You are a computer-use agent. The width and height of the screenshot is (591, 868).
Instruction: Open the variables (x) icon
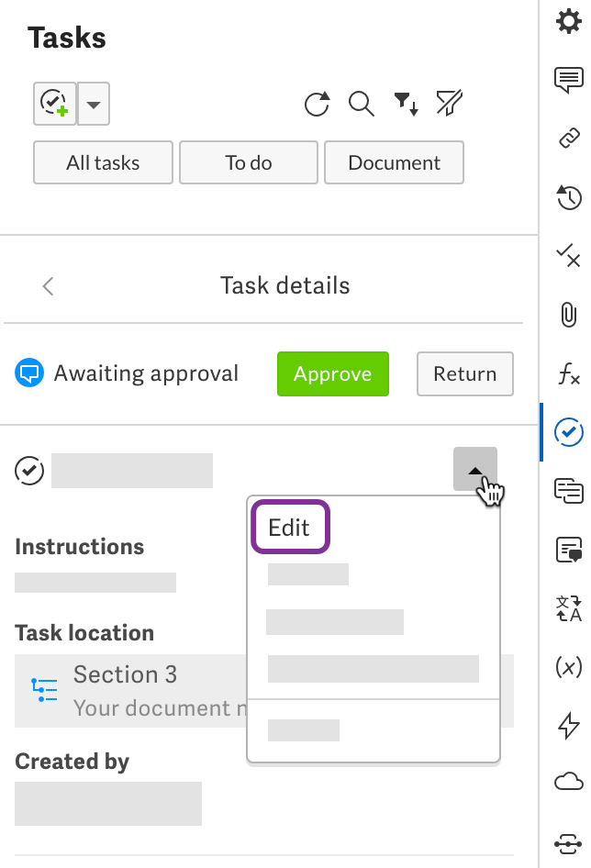pyautogui.click(x=569, y=666)
